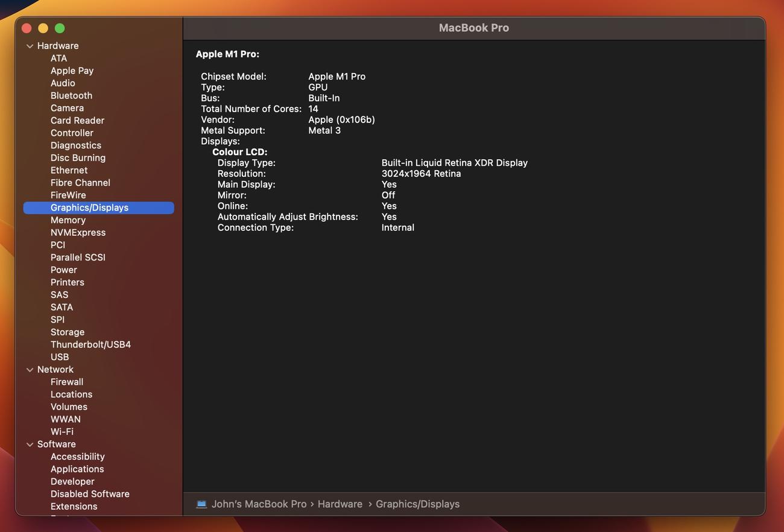Click John's MacBook Pro in path bar

tap(259, 504)
